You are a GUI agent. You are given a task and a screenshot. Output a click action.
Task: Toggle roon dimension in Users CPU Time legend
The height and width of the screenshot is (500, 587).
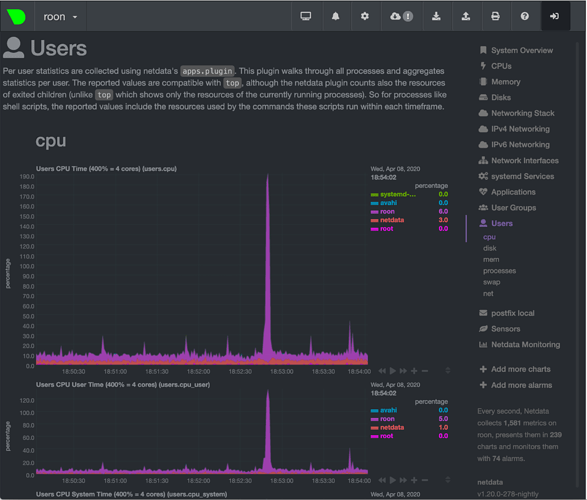(387, 211)
